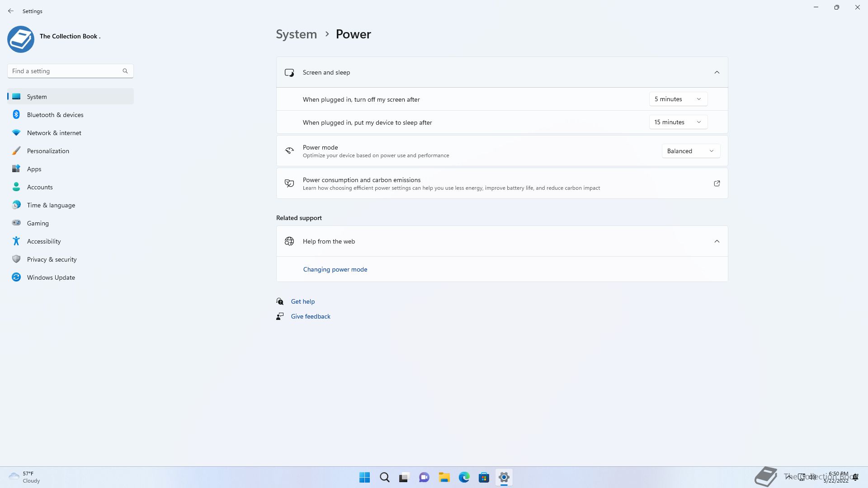Open Microsoft Edge from the taskbar
Image resolution: width=868 pixels, height=488 pixels.
pyautogui.click(x=464, y=477)
